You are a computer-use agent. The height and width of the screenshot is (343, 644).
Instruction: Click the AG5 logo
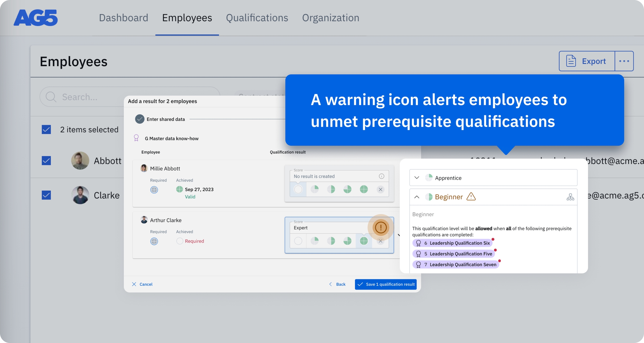(36, 18)
